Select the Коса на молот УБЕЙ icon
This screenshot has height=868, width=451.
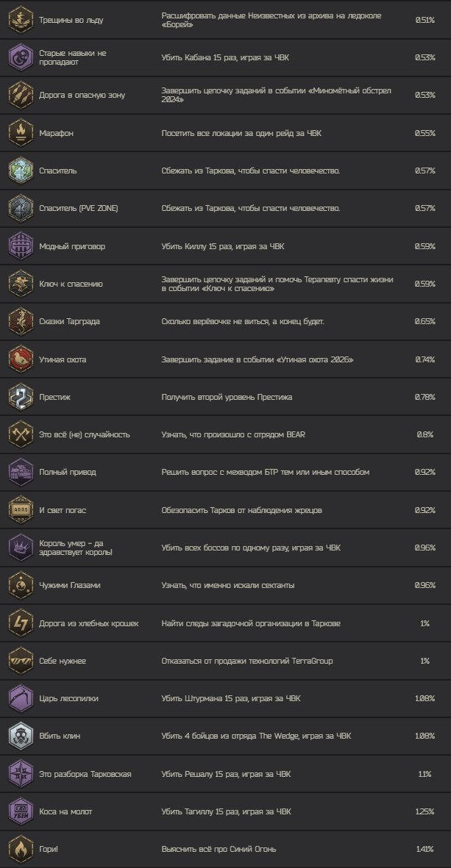(21, 811)
